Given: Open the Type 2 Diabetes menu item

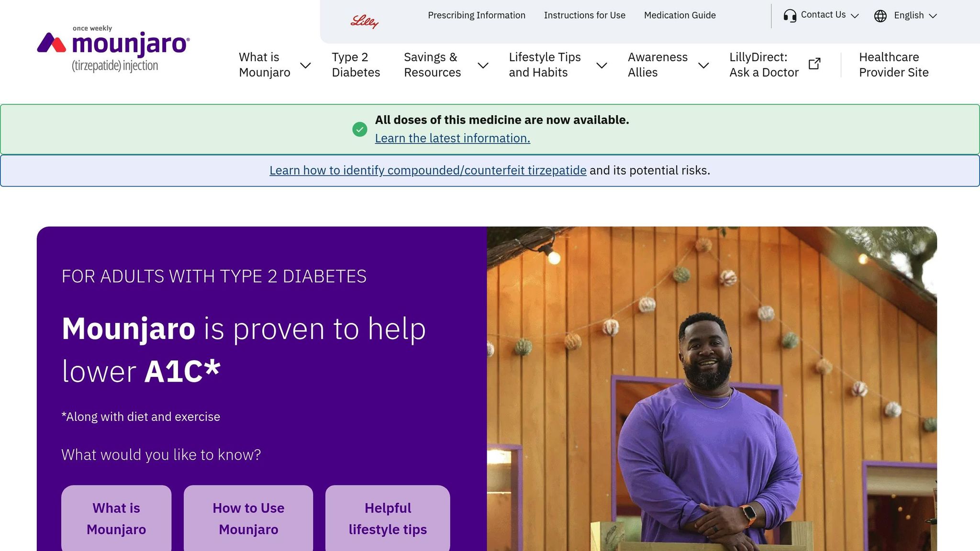Looking at the screenshot, I should (x=356, y=65).
